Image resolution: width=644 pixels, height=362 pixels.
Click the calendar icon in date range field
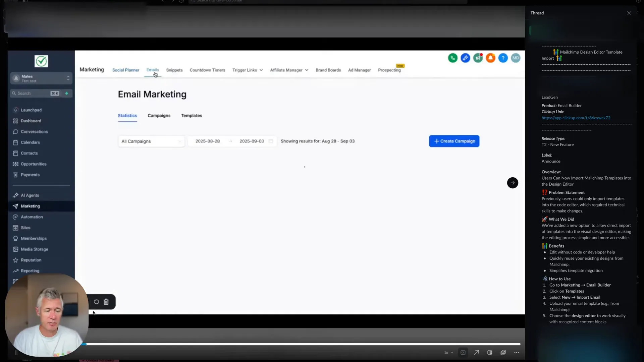[271, 141]
